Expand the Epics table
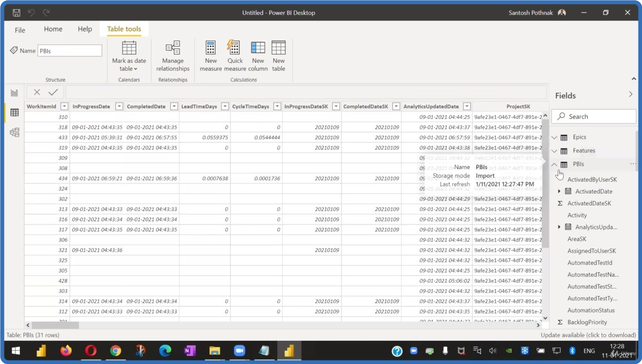The image size is (642, 364). coord(554,137)
